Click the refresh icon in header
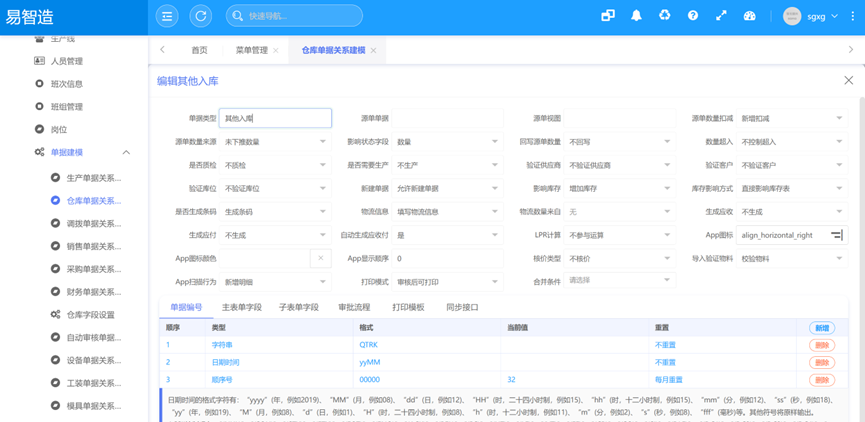This screenshot has width=865, height=422. [201, 15]
